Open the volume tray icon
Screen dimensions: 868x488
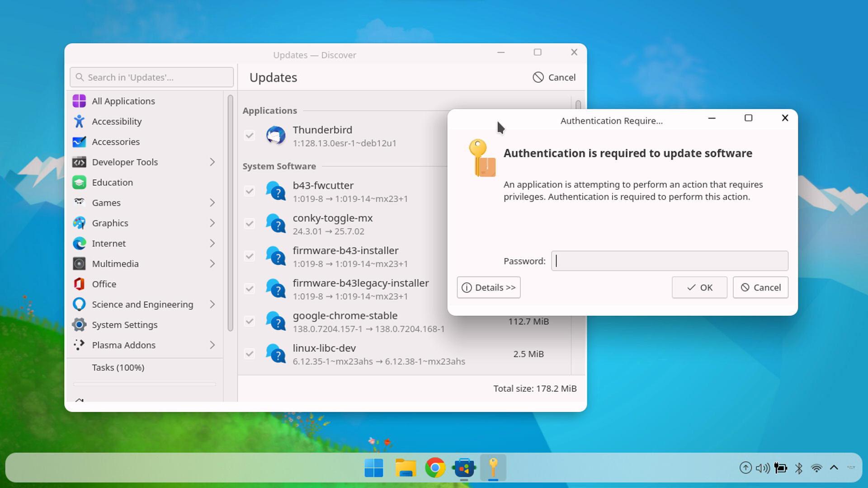[763, 468]
